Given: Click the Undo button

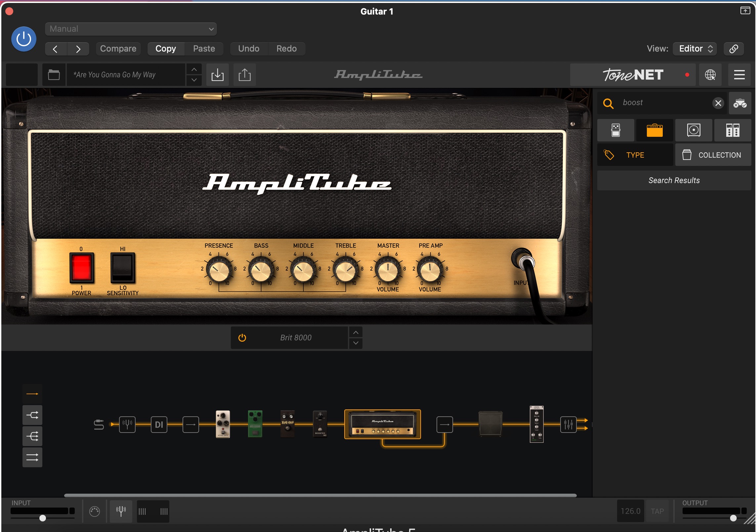Looking at the screenshot, I should tap(249, 49).
